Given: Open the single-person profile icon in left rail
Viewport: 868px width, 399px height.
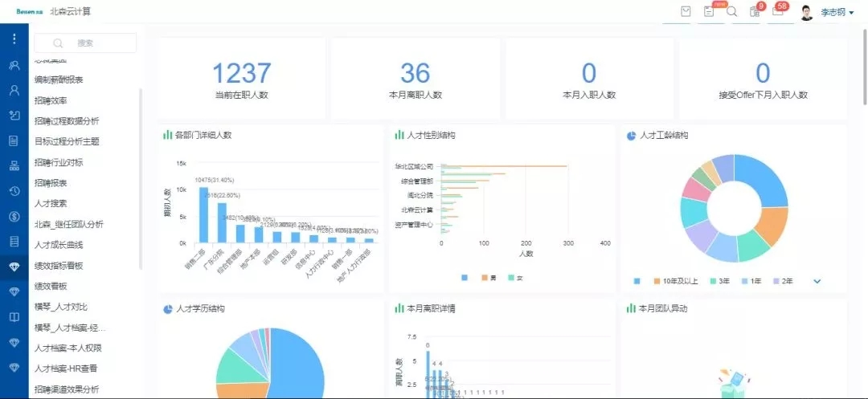Looking at the screenshot, I should coord(14,90).
